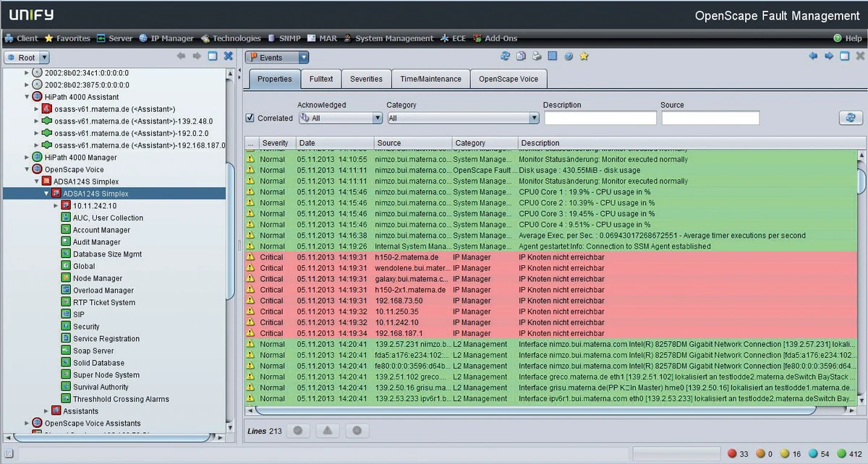This screenshot has width=868, height=464.
Task: Click the back arrow in the Root tree panel
Action: 181,56
